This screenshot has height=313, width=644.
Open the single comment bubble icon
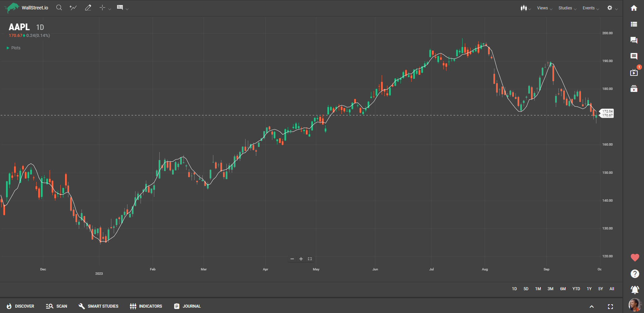[x=634, y=56]
